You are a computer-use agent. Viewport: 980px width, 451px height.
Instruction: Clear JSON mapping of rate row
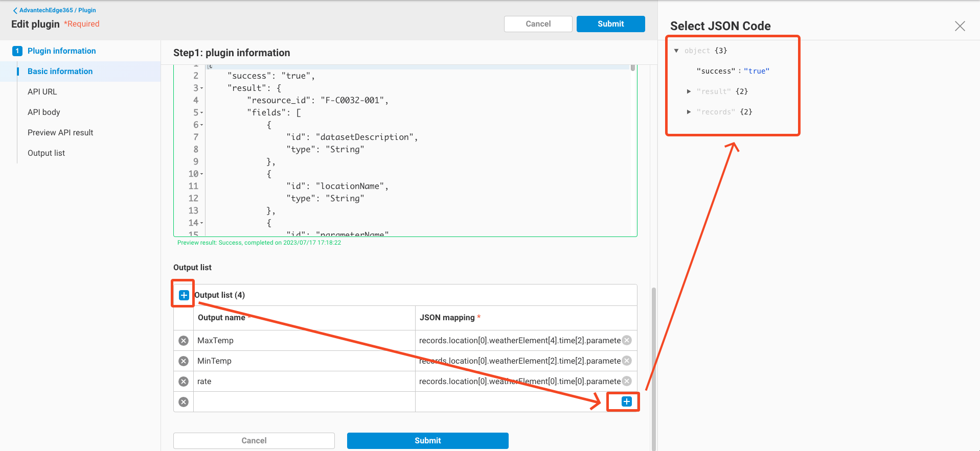click(627, 381)
